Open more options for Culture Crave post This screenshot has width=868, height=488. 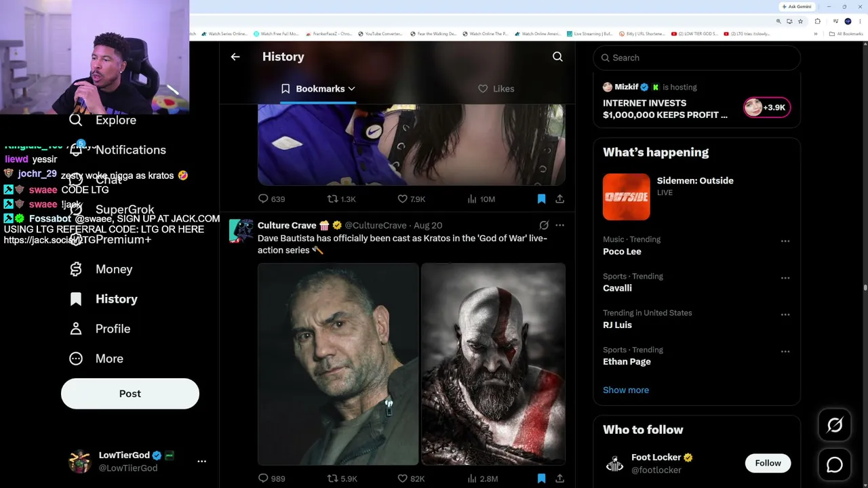click(559, 225)
